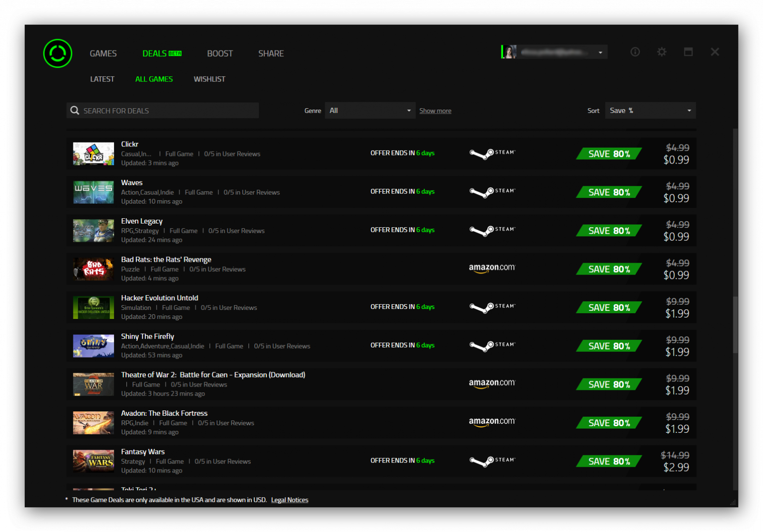Click the Razer Cortex green logo
The width and height of the screenshot is (763, 532).
coord(58,53)
